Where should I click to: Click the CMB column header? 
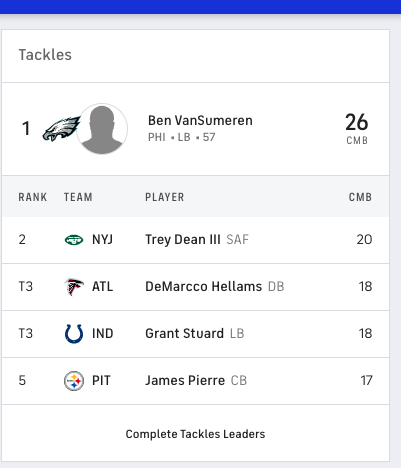pos(360,197)
